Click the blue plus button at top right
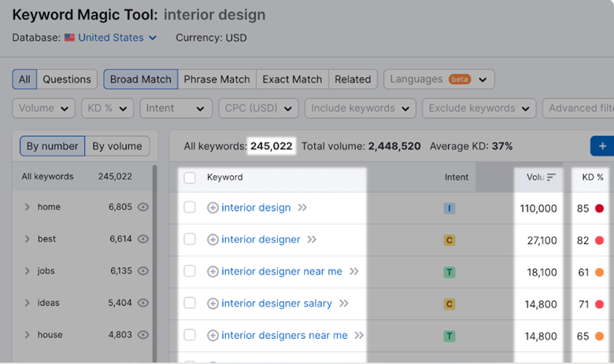Screen dimensions: 614x364 [x=602, y=146]
